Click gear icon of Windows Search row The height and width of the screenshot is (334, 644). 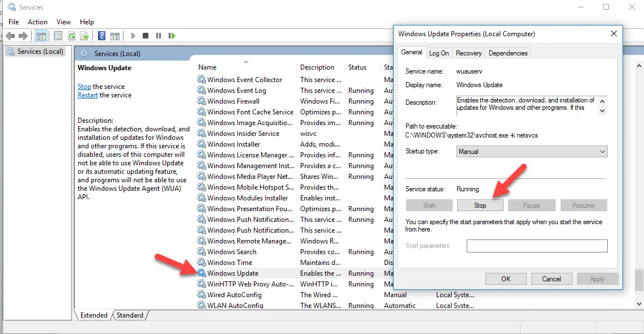coord(201,251)
